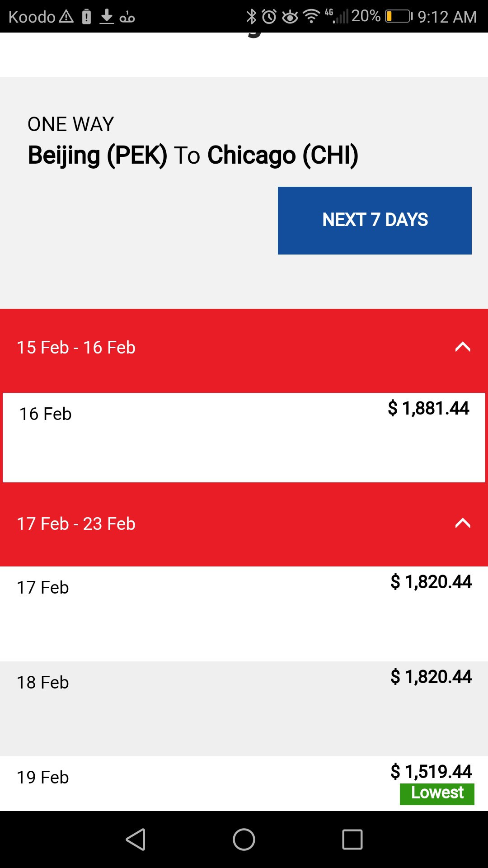488x868 pixels.
Task: Collapse the 15 Feb - 16 Feb section
Action: [463, 347]
